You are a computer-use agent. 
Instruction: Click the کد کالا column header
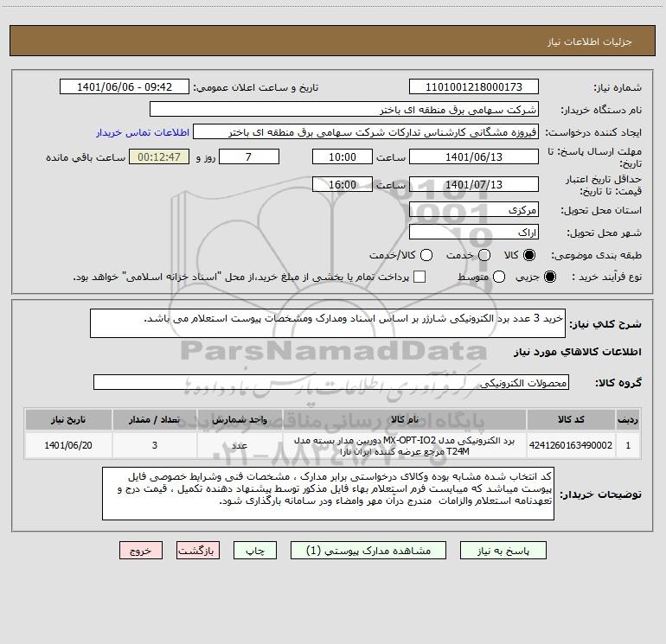pos(571,419)
